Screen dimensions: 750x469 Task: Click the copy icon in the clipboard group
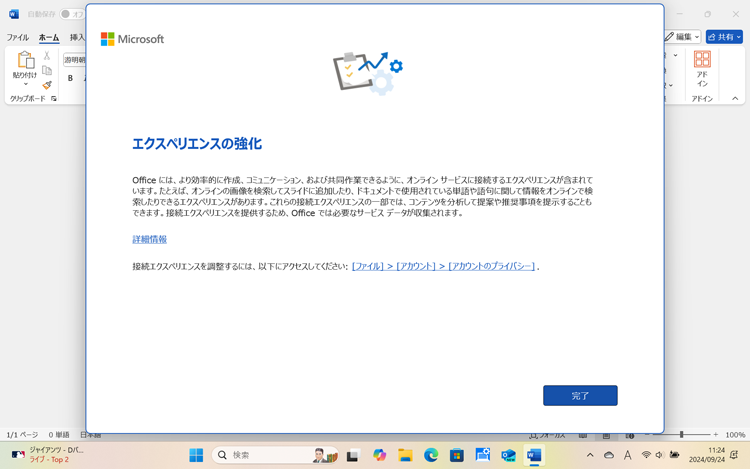pos(47,71)
